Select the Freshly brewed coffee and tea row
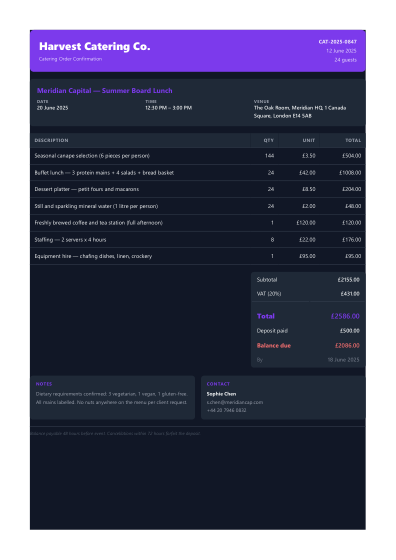The height and width of the screenshot is (560, 396). [x=198, y=223]
